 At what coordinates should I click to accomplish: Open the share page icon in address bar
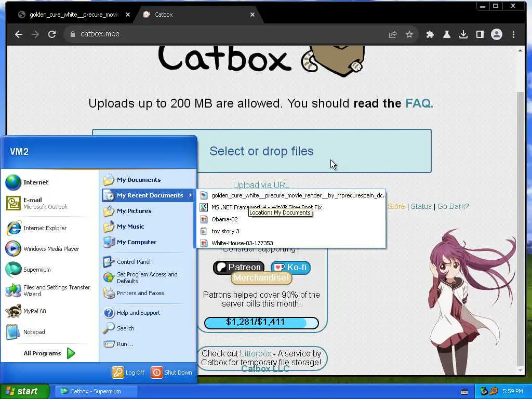393,34
